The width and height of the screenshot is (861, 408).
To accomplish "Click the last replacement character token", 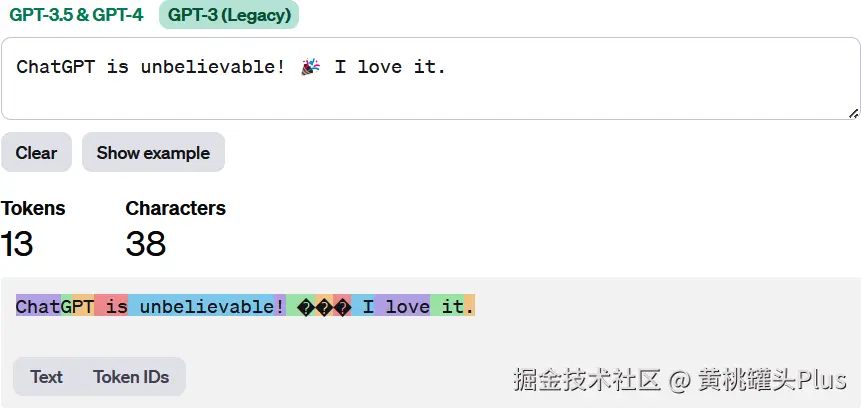I will point(342,306).
